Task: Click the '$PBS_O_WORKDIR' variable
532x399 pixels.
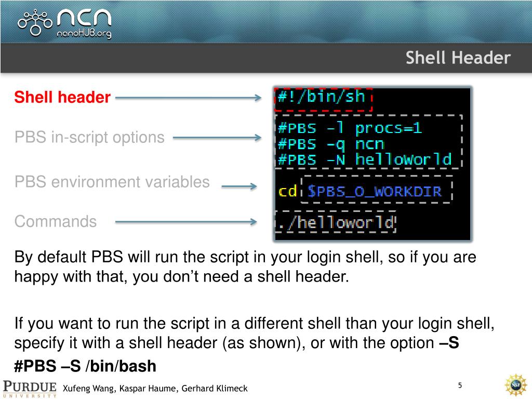Action: (375, 192)
